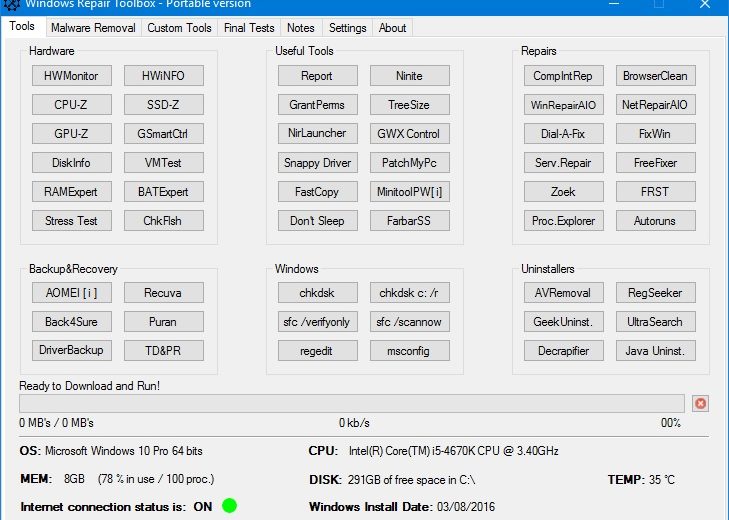Viewport: 729px width, 520px height.
Task: Run ChkFlsh
Action: pyautogui.click(x=164, y=220)
